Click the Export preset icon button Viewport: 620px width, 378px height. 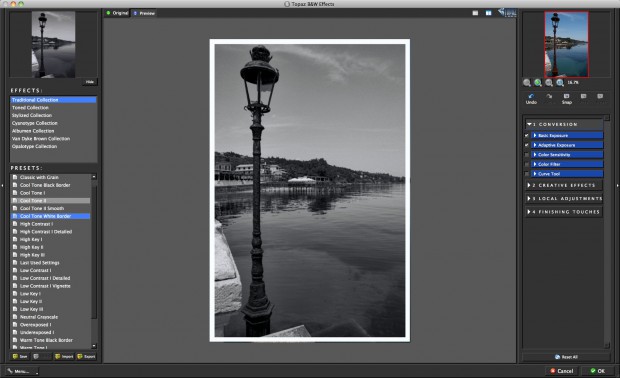click(86, 356)
